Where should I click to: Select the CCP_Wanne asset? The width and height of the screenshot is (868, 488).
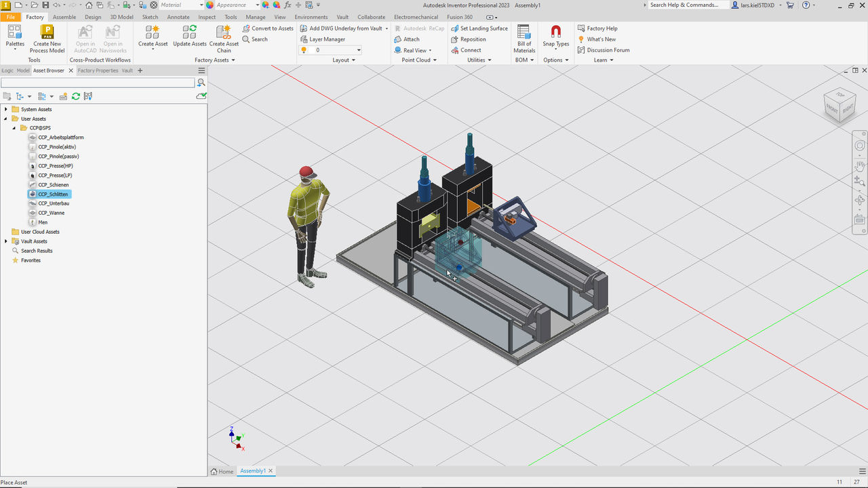(51, 213)
